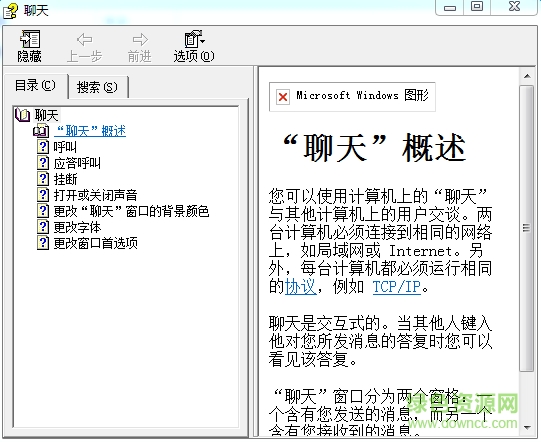This screenshot has width=541, height=442.
Task: Select the 呼叫 topic
Action: [65, 147]
